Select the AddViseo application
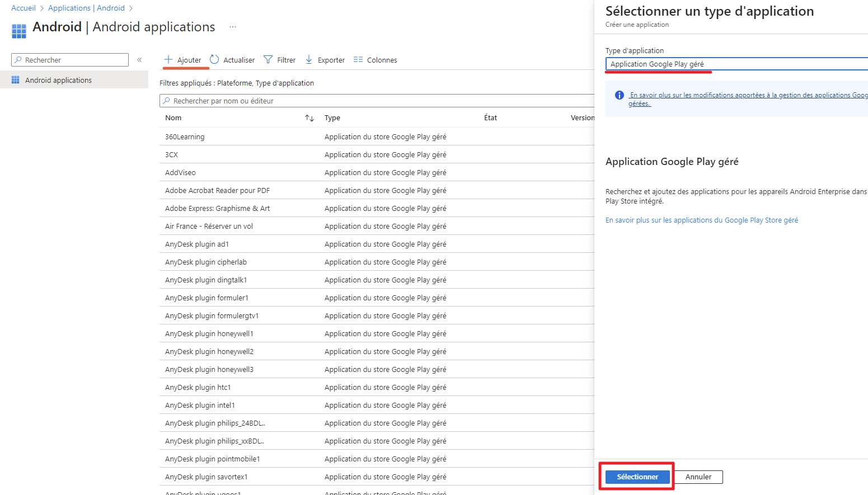Image resolution: width=868 pixels, height=495 pixels. (x=180, y=173)
